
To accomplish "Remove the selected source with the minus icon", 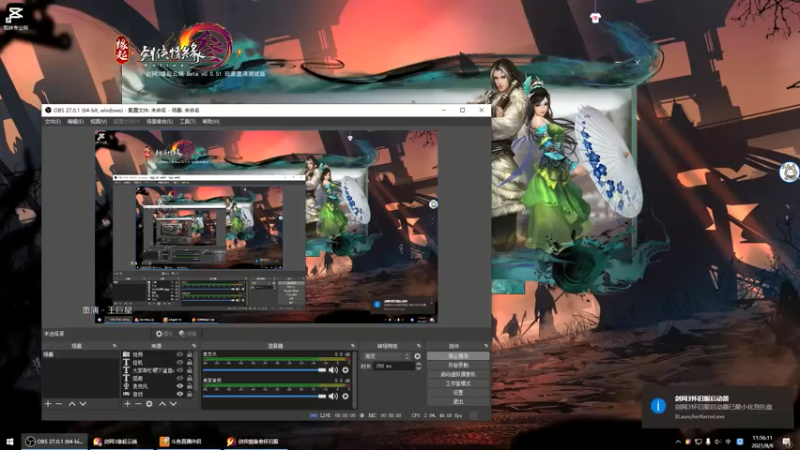I will coord(138,404).
